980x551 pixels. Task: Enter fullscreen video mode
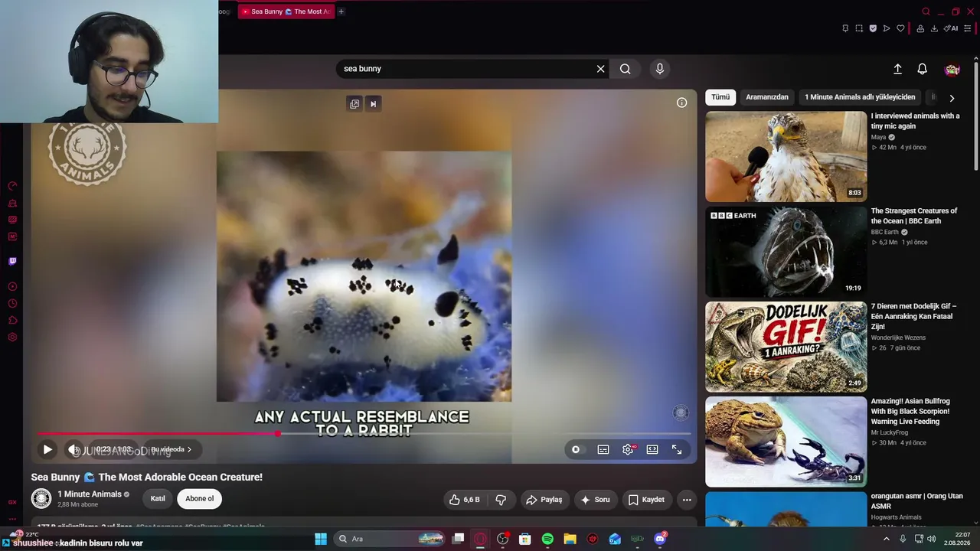pyautogui.click(x=677, y=449)
